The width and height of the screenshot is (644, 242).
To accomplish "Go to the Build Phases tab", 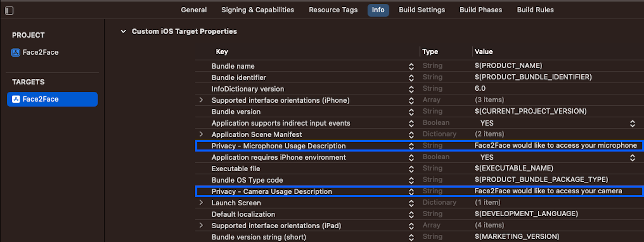I will point(481,10).
